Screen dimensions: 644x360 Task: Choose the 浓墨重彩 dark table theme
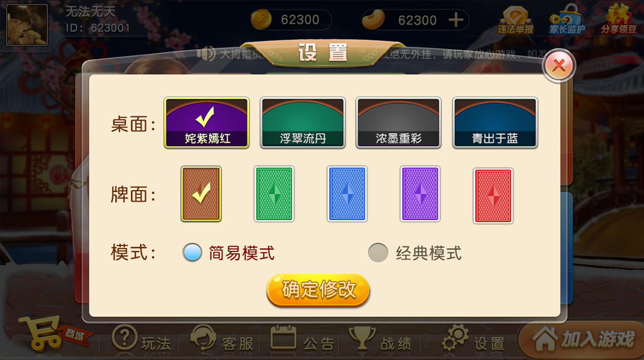pyautogui.click(x=398, y=122)
